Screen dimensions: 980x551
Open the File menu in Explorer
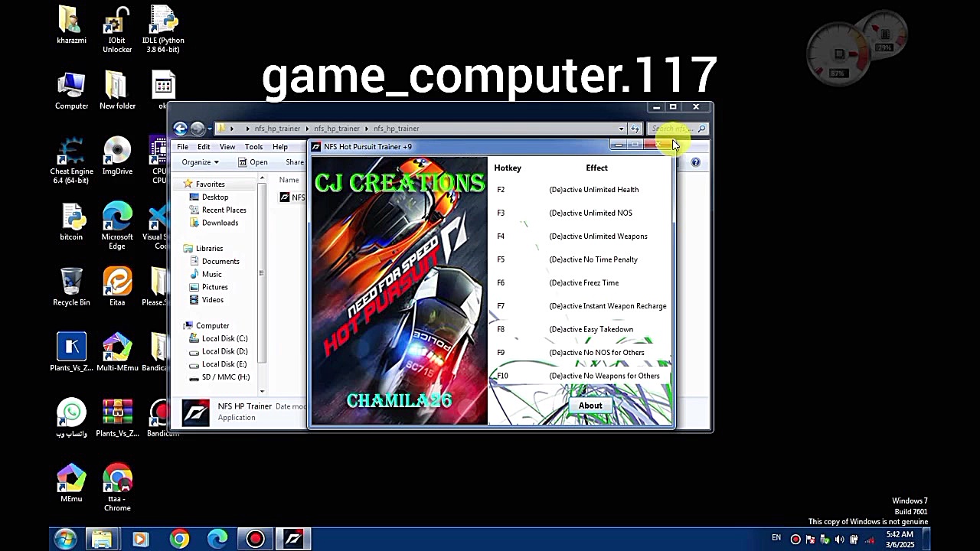click(x=182, y=147)
